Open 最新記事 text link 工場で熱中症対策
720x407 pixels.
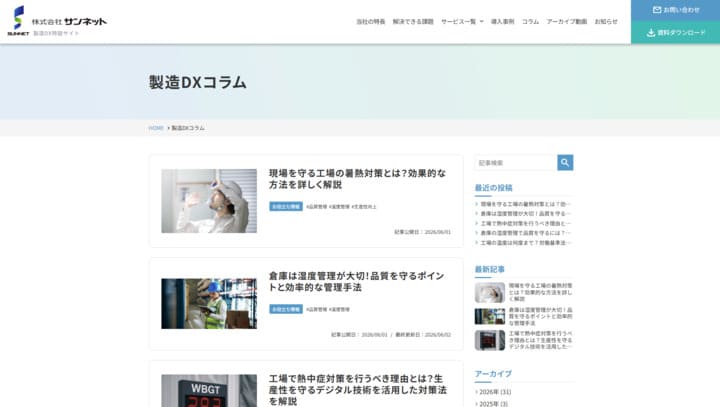click(540, 340)
